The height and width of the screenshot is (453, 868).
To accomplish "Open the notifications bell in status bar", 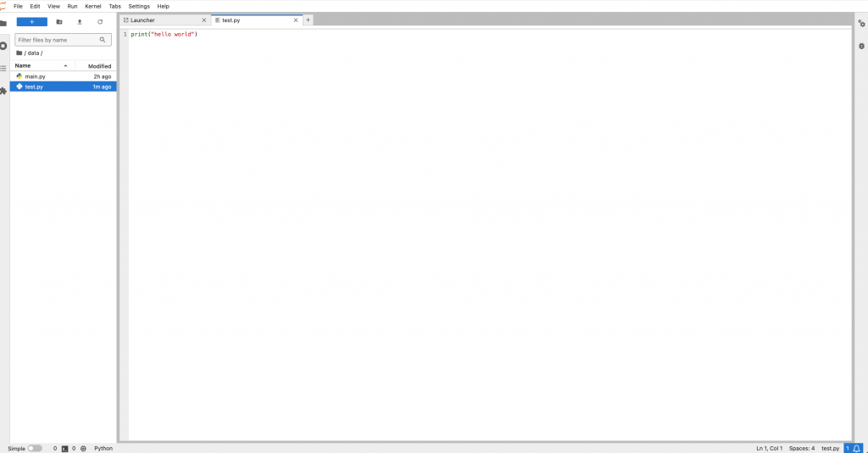I will (857, 449).
